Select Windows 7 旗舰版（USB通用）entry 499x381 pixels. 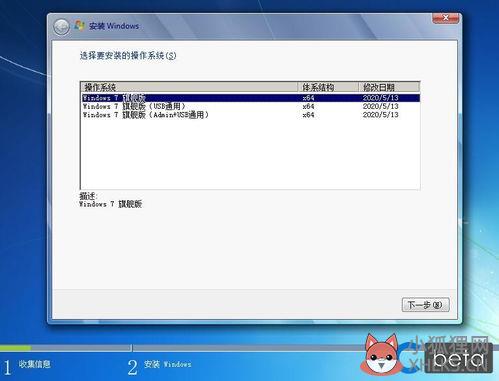[134, 106]
